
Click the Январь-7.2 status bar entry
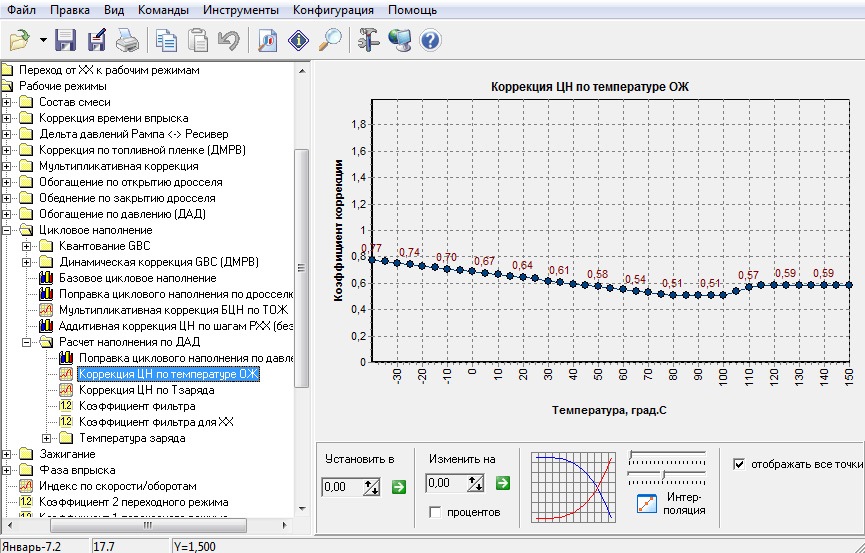pos(31,546)
